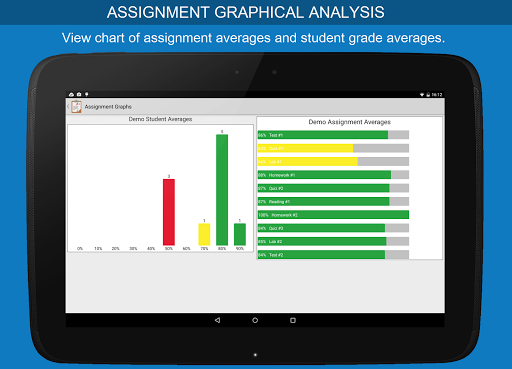512x369 pixels.
Task: Tap the cloud notification icon in status bar
Action: click(x=71, y=95)
